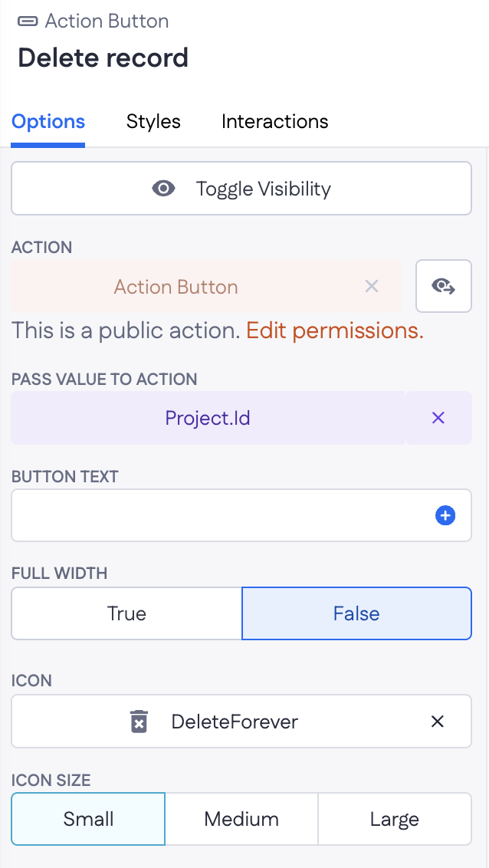Click the blue plus icon in Button Text
Screen dimensions: 489x868
445,516
